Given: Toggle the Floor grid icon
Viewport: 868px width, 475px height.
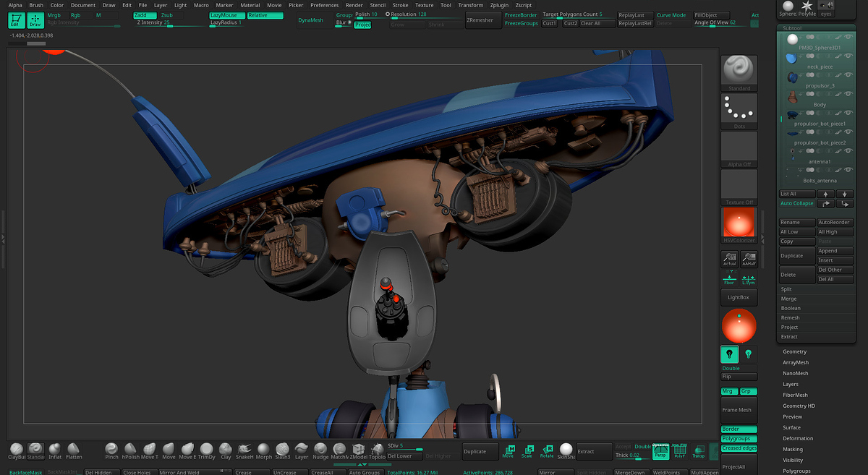Looking at the screenshot, I should coord(729,278).
